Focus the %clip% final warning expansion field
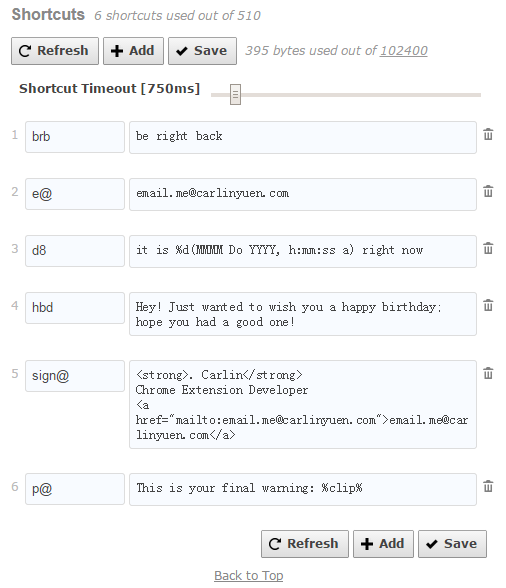 point(303,489)
